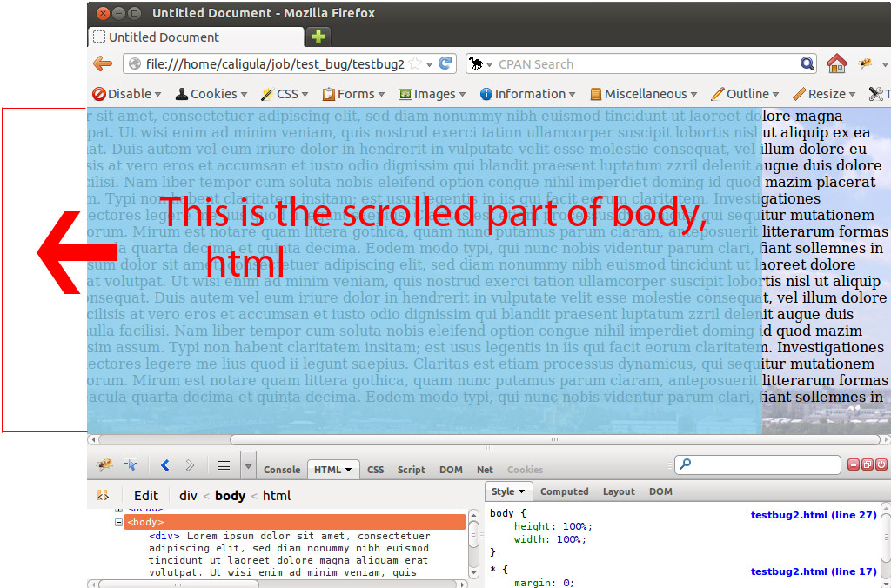Switch to the Console tab
Image resolution: width=891 pixels, height=588 pixels.
tap(282, 469)
